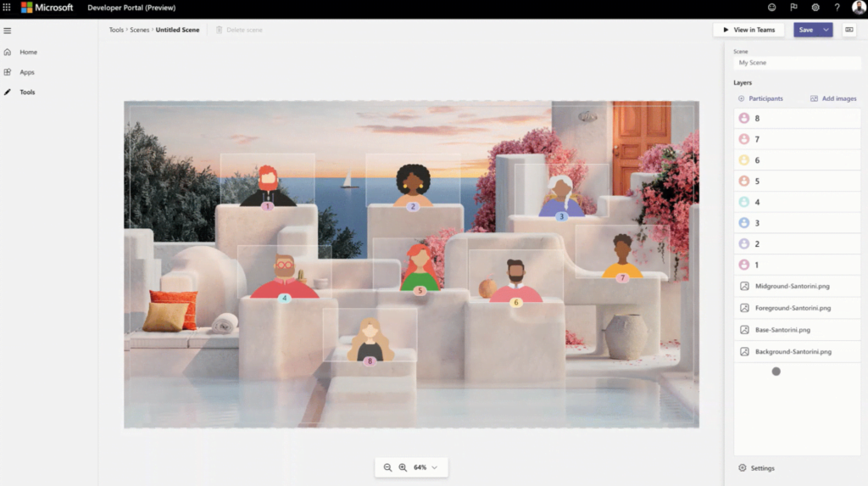
Task: Click Add images in Layers panel
Action: (x=833, y=98)
